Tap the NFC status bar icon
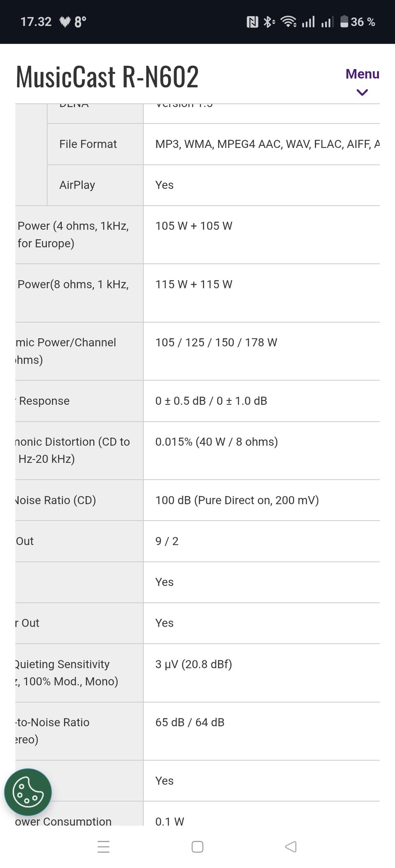Image resolution: width=395 pixels, height=868 pixels. [252, 22]
